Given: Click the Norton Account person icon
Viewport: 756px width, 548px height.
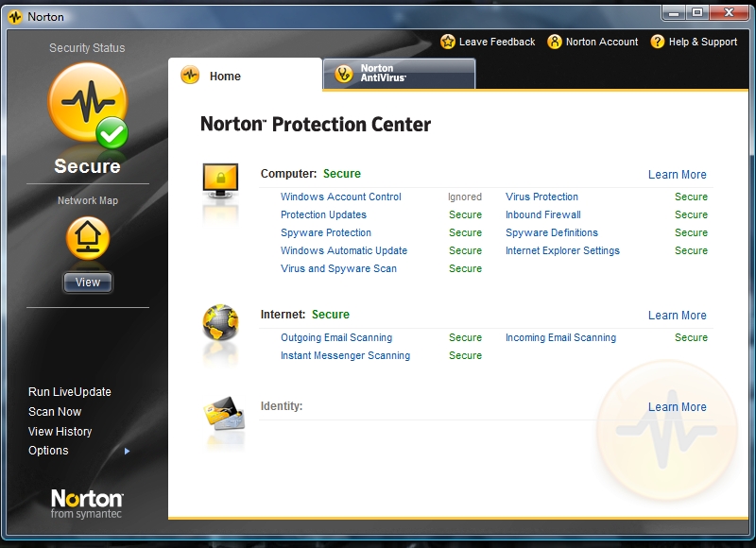Looking at the screenshot, I should 555,42.
